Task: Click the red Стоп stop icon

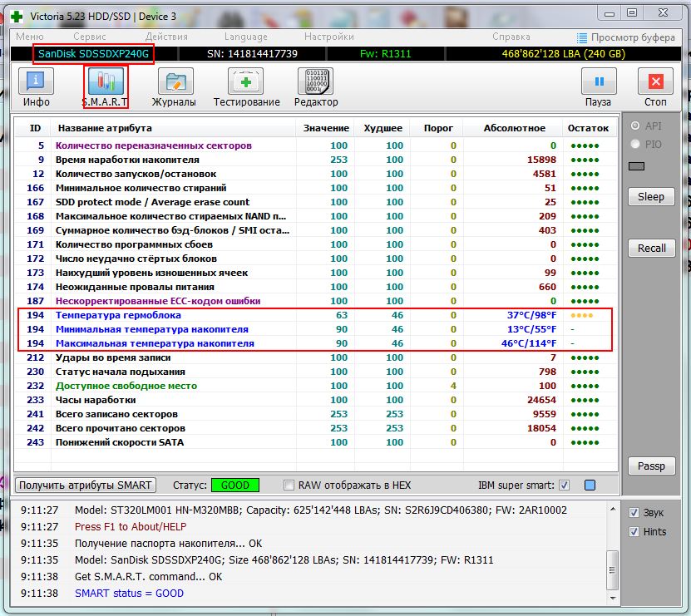Action: (656, 81)
